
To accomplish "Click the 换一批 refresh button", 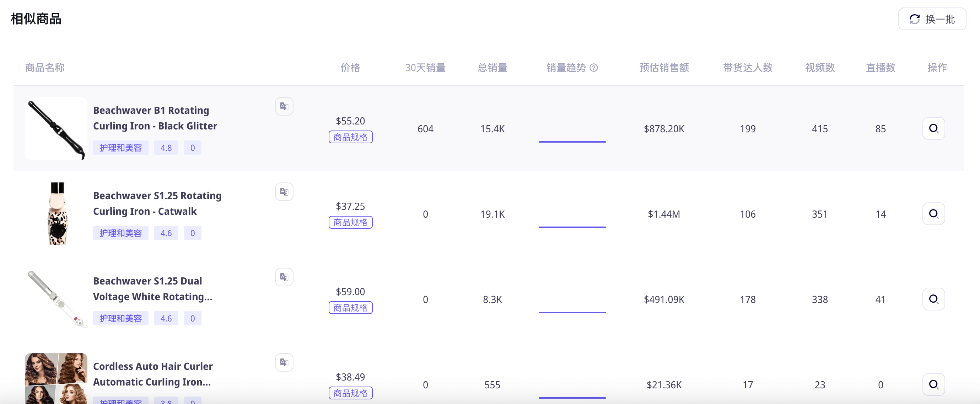I will 932,19.
